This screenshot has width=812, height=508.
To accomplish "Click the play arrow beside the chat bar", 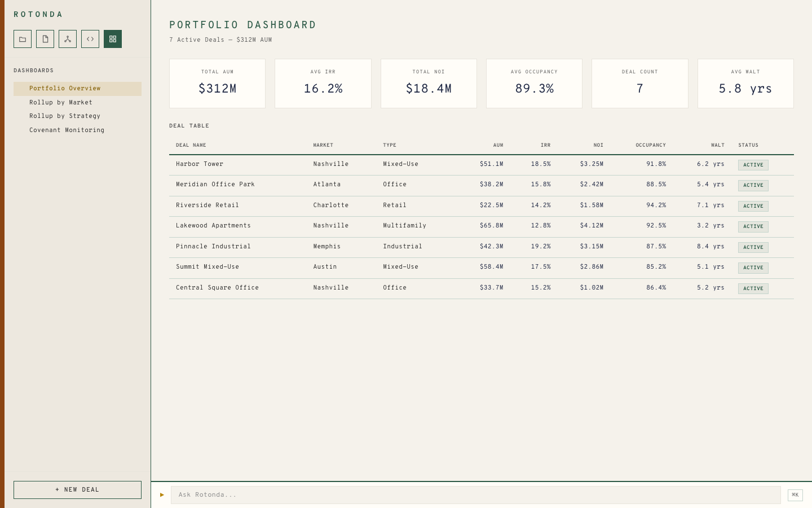I will point(162,495).
